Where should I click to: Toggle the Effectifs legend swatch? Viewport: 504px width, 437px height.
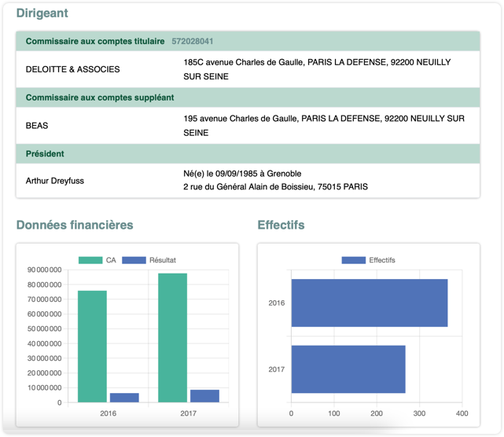(353, 260)
